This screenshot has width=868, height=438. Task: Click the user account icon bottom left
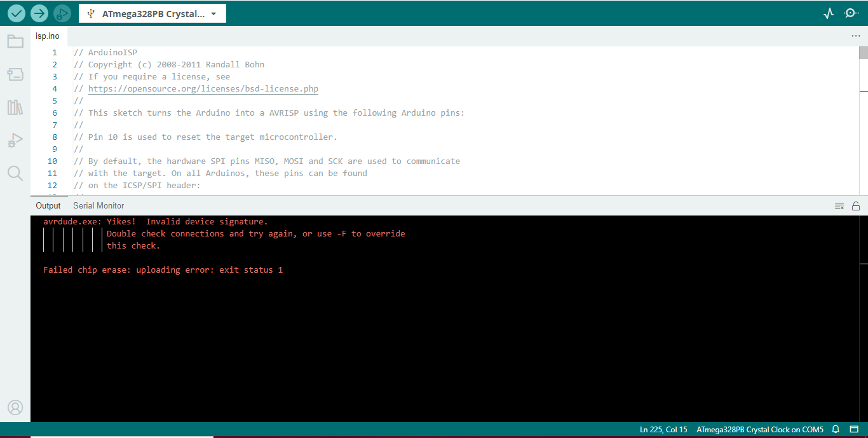coord(15,407)
